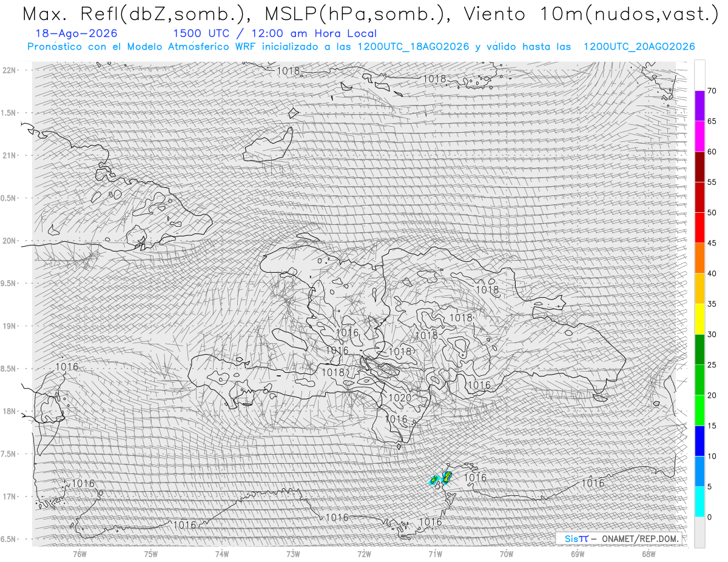The width and height of the screenshot is (728, 562).
Task: Click the "20N" latitude label
Action: tap(10, 241)
